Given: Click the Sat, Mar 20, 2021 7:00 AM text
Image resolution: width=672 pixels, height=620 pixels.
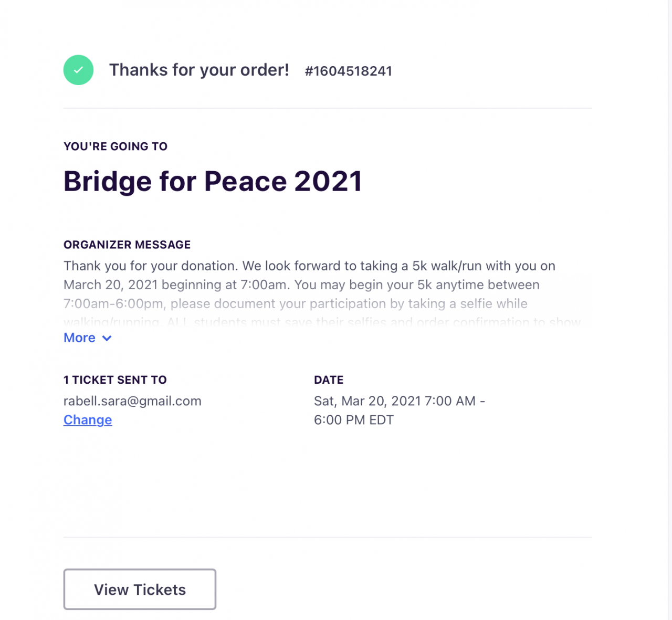Looking at the screenshot, I should (x=395, y=401).
